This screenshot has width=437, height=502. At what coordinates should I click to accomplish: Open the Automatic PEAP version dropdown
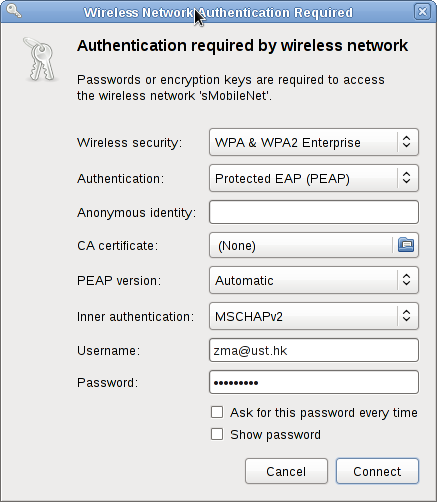[x=314, y=280]
